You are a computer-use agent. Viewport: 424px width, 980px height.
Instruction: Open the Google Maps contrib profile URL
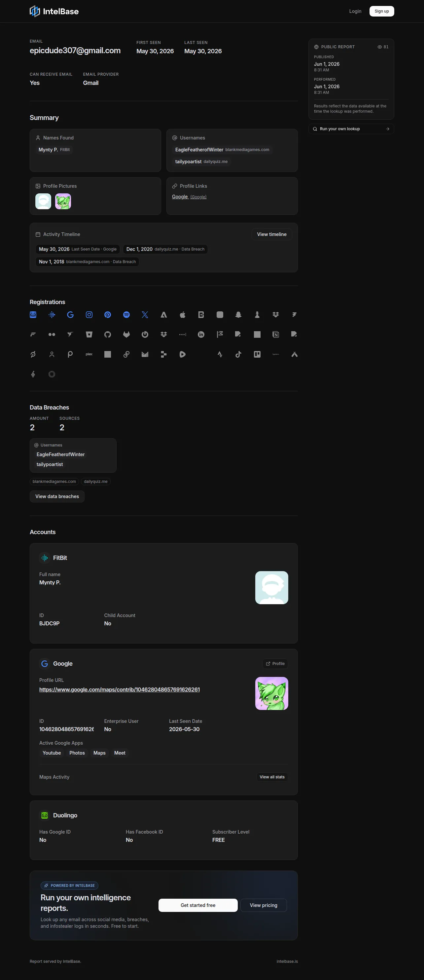click(119, 689)
